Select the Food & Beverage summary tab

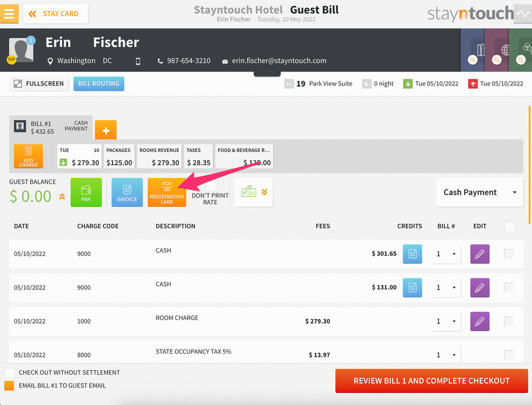pyautogui.click(x=244, y=156)
